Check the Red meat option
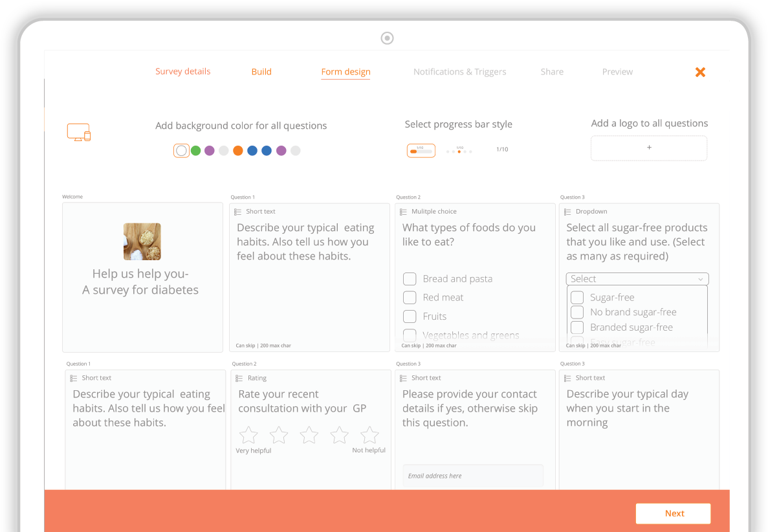Screen dimensions: 768x532 pos(410,297)
